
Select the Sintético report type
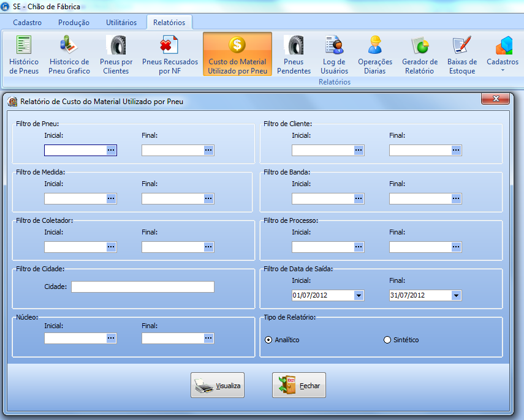click(x=387, y=340)
